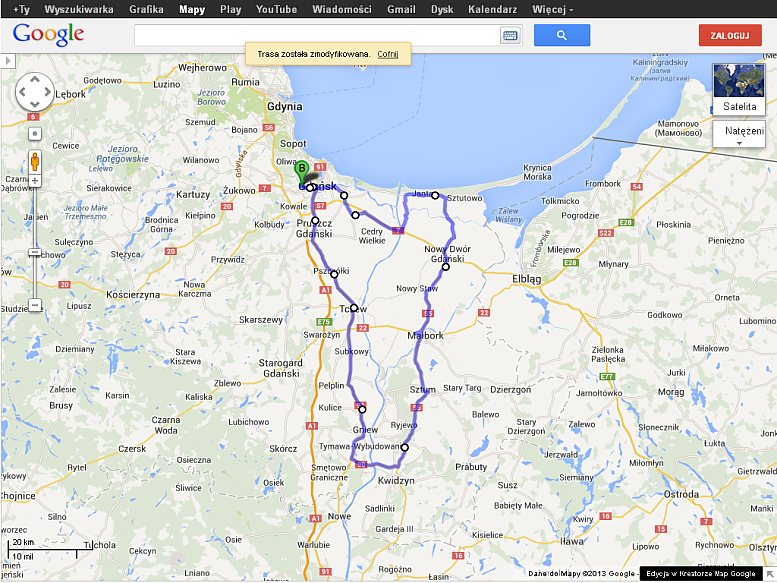The width and height of the screenshot is (777, 583).
Task: Collapse the overview map corner arrow
Action: point(770,574)
